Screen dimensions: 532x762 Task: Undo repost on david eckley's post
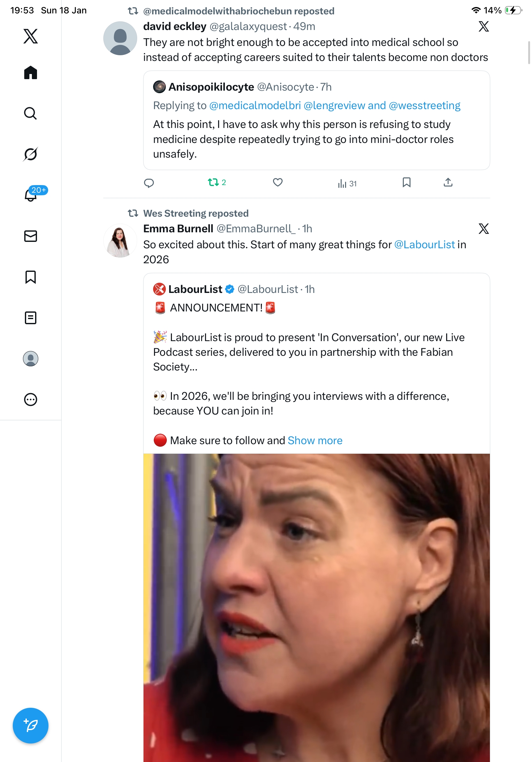pos(213,182)
